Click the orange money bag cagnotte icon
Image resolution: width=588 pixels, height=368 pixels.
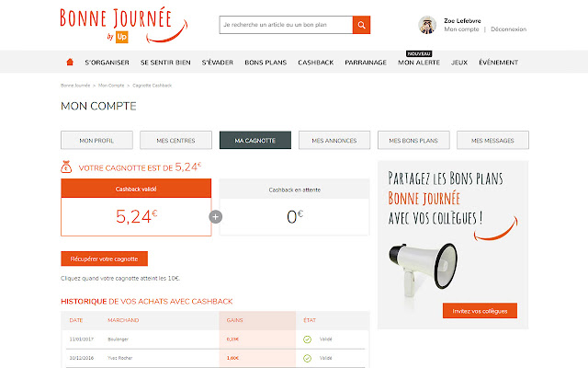66,167
